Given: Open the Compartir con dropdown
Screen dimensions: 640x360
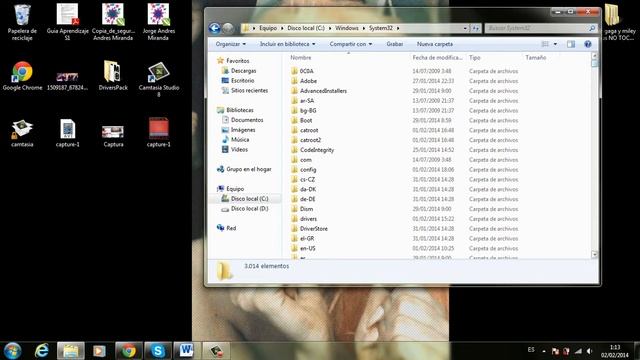Looking at the screenshot, I should pos(351,44).
